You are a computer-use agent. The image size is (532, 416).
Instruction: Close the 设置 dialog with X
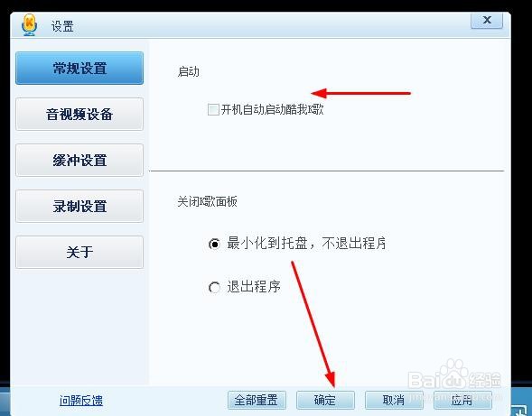click(487, 21)
